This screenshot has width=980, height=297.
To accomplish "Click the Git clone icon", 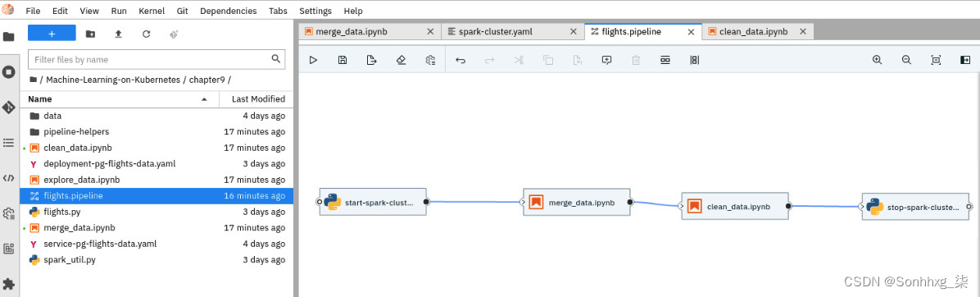I will [174, 34].
